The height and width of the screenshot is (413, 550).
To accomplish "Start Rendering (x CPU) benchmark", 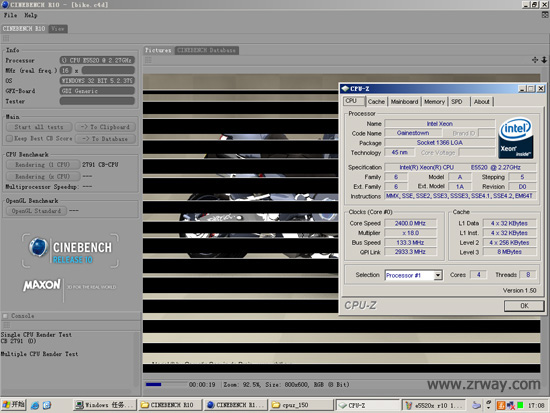I will tap(42, 176).
